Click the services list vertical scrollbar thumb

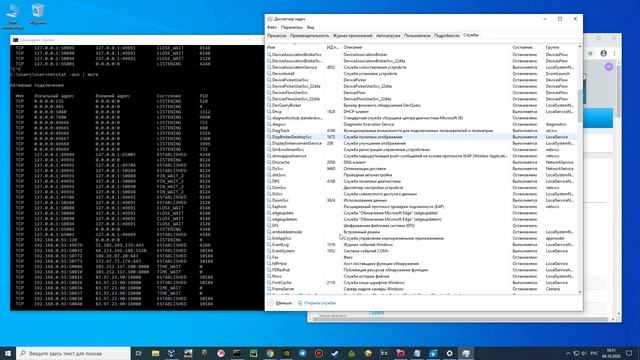click(x=580, y=105)
